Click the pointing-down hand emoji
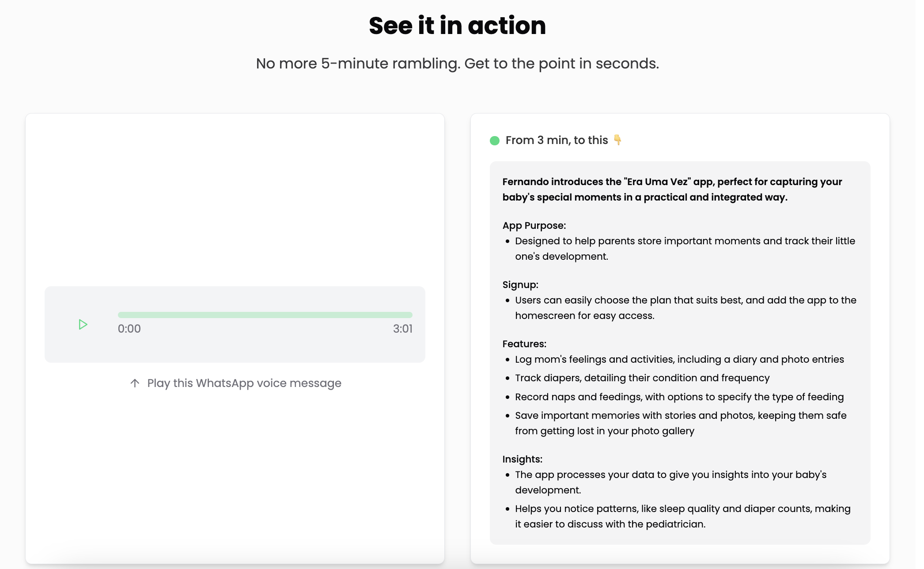Viewport: 924px width, 569px height. pyautogui.click(x=617, y=140)
